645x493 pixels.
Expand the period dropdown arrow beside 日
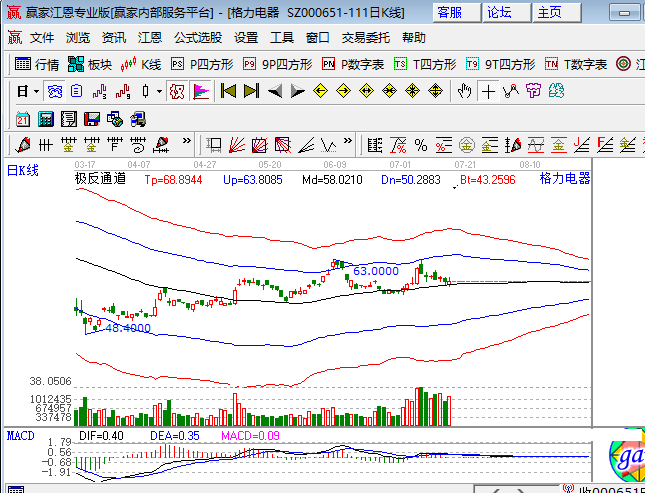(36, 91)
